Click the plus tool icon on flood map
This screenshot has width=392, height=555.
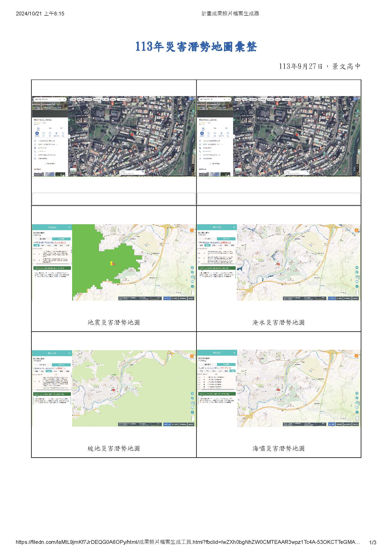(357, 267)
